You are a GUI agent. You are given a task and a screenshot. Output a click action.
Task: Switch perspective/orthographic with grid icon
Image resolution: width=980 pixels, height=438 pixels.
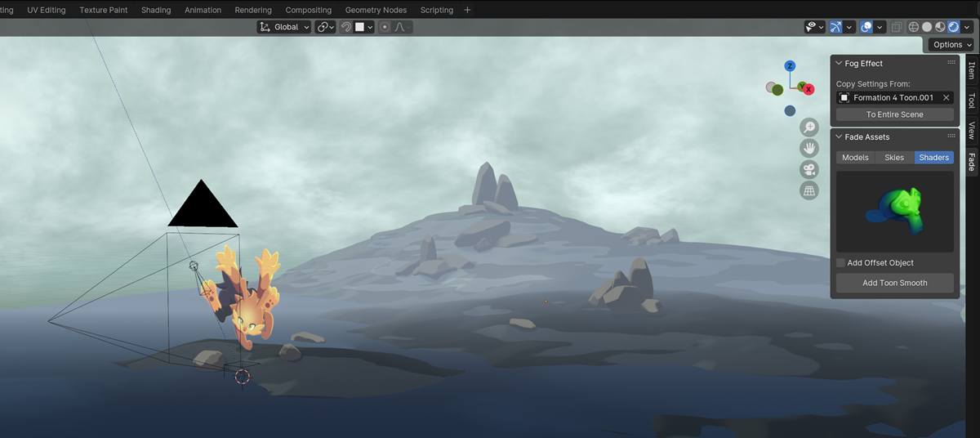[808, 191]
